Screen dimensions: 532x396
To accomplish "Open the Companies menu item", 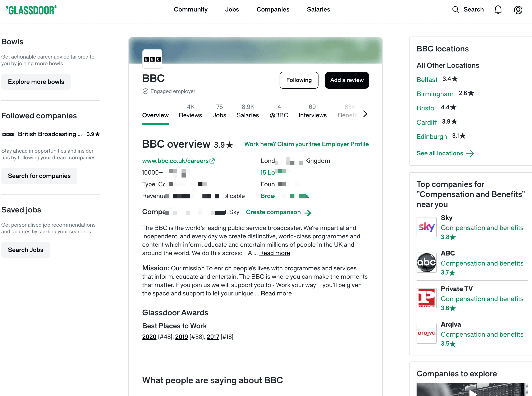I will coord(273,9).
